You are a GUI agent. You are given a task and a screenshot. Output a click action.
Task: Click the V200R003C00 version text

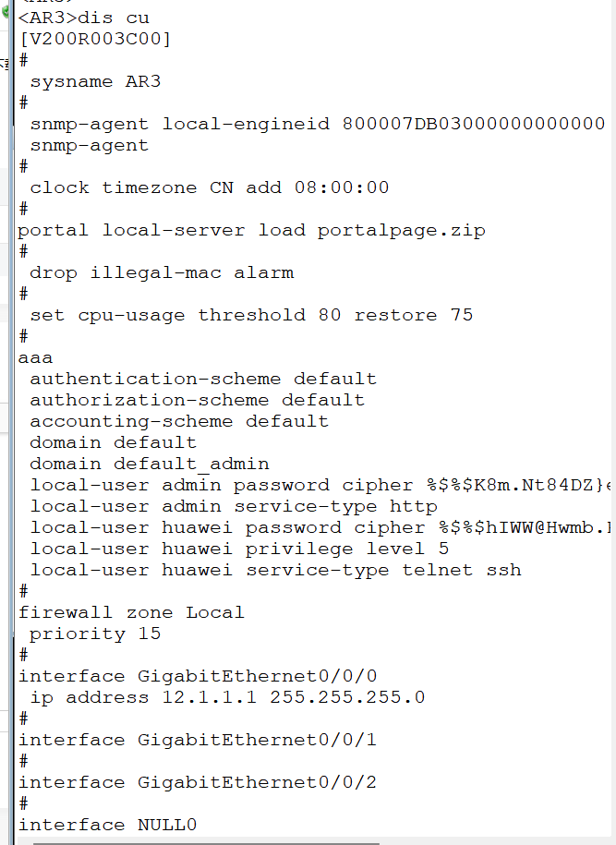(x=95, y=39)
